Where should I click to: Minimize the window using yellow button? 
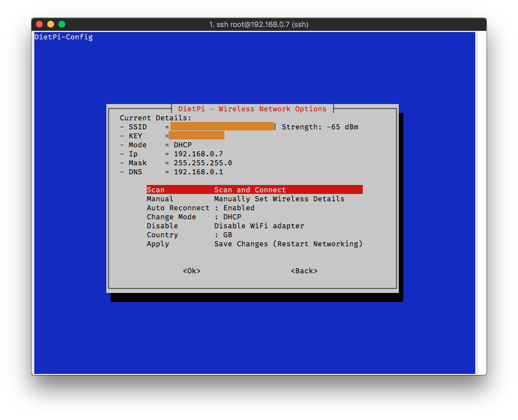51,24
